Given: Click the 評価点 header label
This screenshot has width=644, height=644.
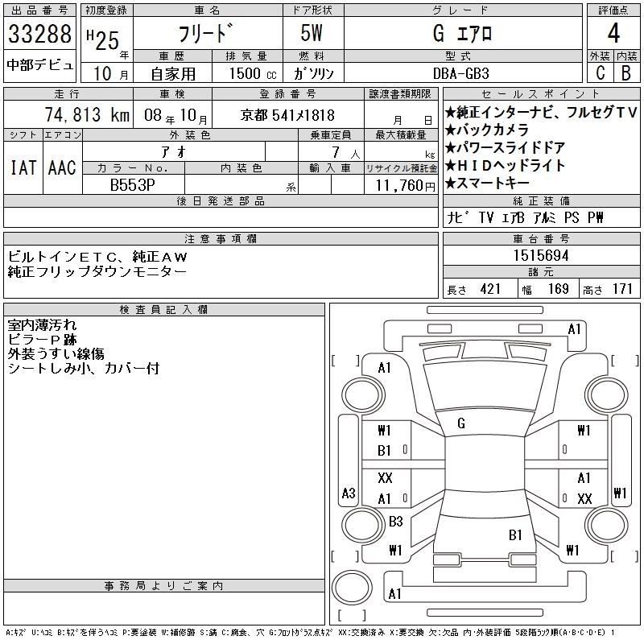Looking at the screenshot, I should pyautogui.click(x=613, y=10).
